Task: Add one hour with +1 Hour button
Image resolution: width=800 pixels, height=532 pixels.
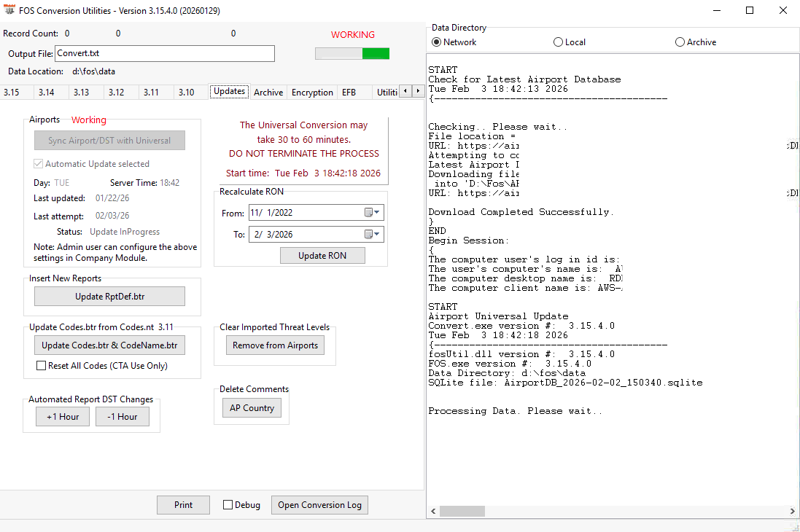Action: (63, 417)
